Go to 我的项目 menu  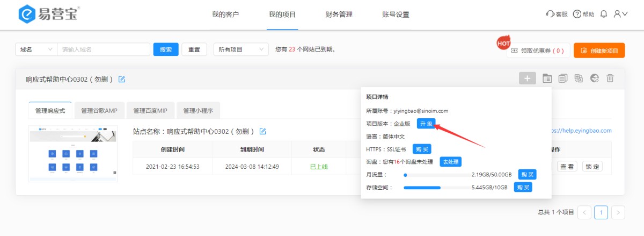[282, 15]
